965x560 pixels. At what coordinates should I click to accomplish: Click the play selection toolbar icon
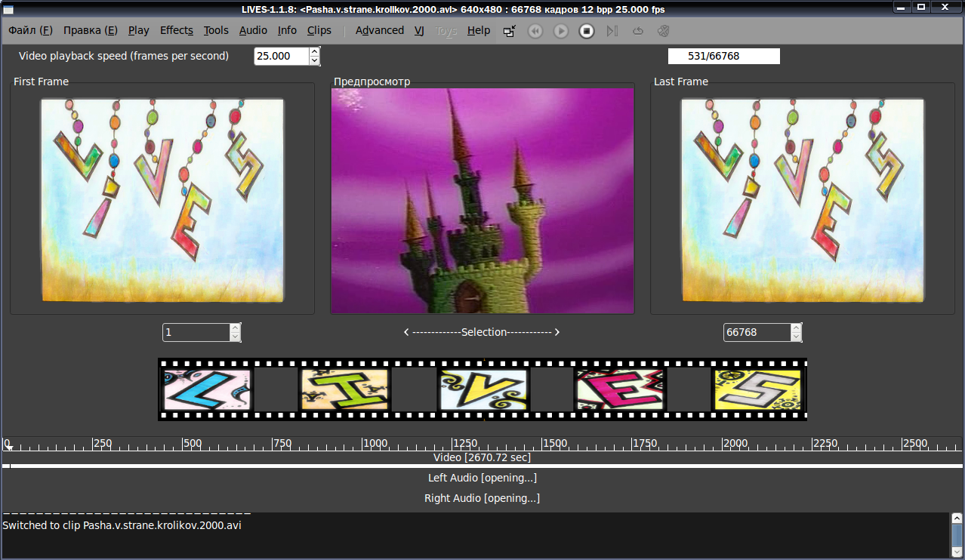point(612,31)
